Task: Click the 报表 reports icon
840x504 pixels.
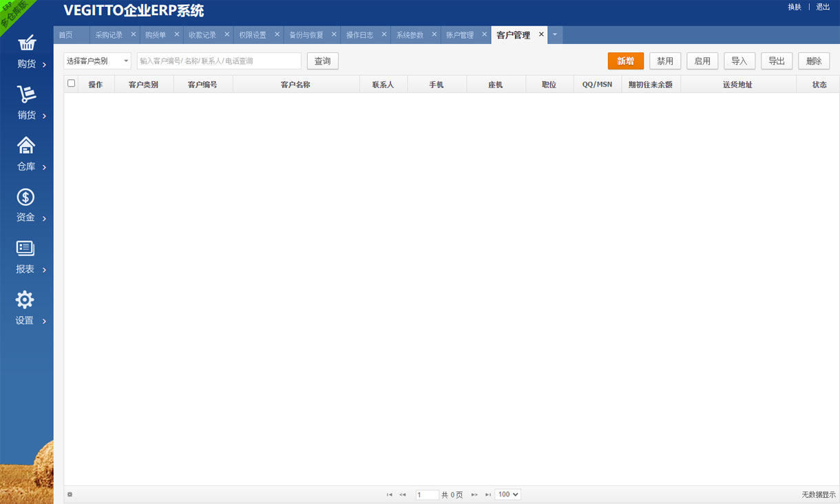Action: tap(26, 248)
